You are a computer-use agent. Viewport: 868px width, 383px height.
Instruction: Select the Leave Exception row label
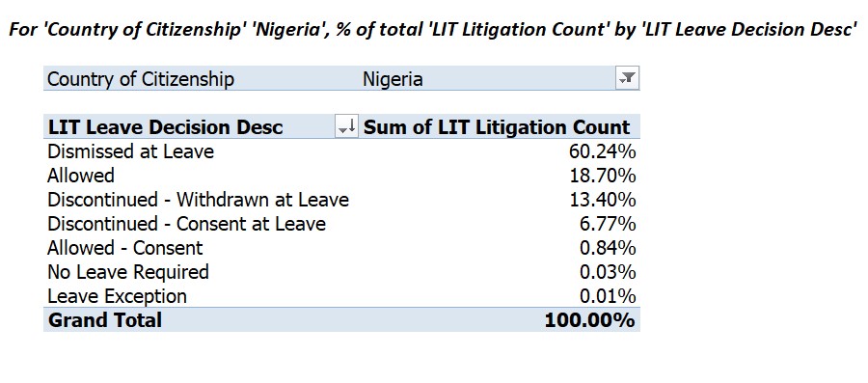(117, 296)
